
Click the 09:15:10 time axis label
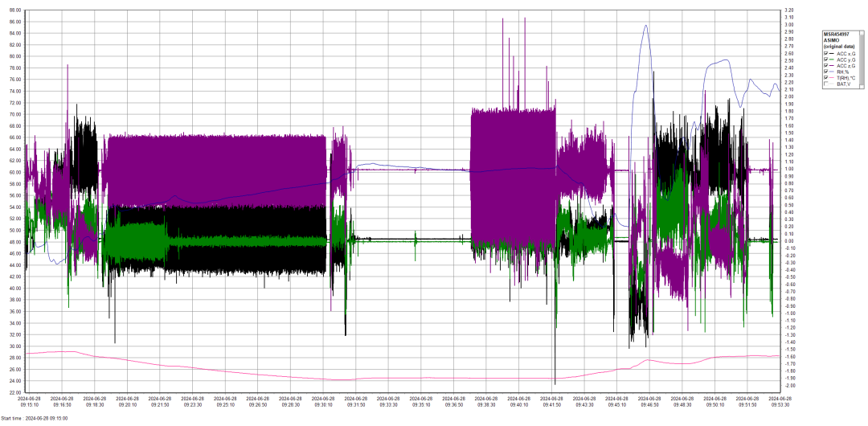click(x=30, y=404)
